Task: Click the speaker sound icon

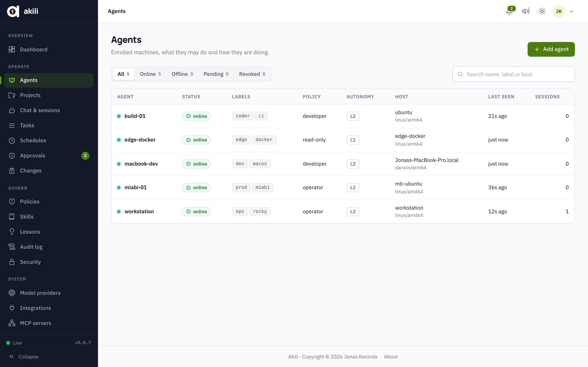Action: point(526,11)
